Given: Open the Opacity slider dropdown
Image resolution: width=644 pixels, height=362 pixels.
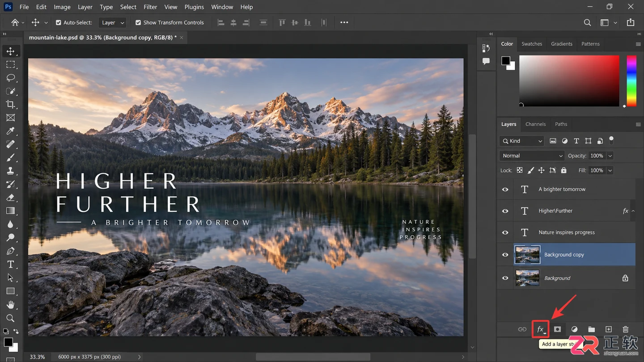Looking at the screenshot, I should click(610, 156).
